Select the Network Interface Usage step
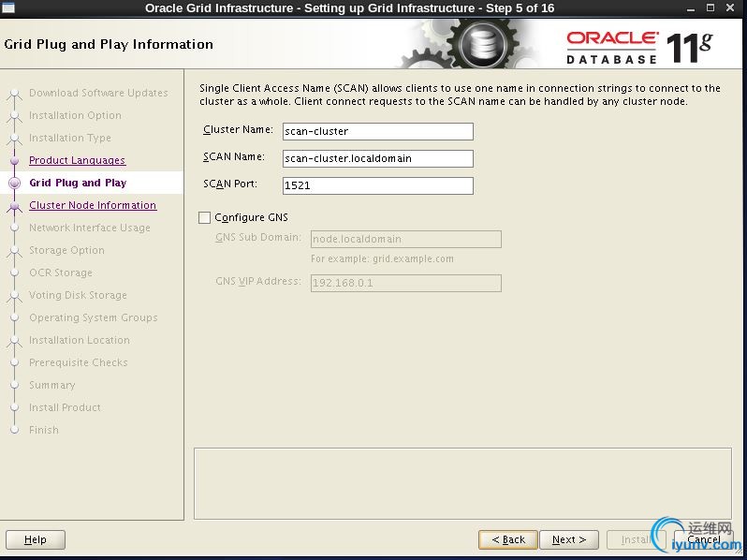This screenshot has height=560, width=747. [90, 228]
